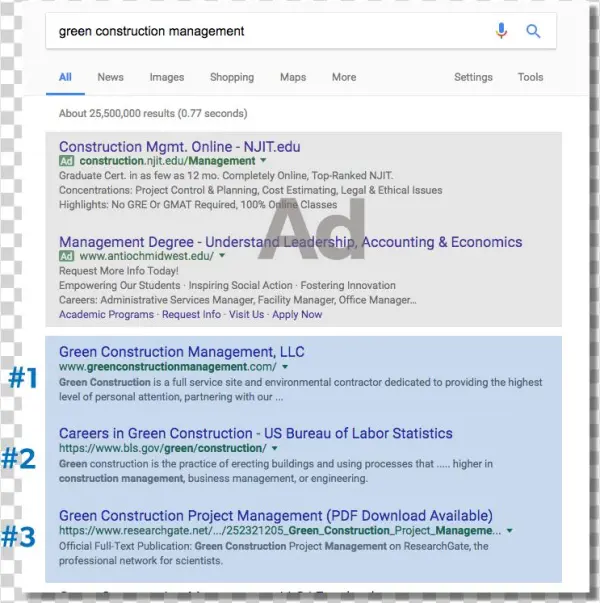Click the www.antiochmidwest.edu/ URL text

pyautogui.click(x=147, y=256)
